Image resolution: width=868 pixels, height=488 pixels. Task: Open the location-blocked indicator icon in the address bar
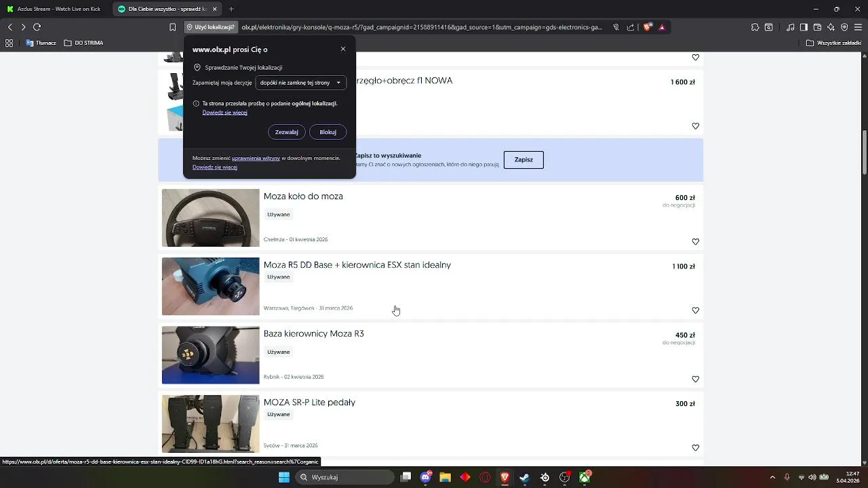(x=616, y=27)
